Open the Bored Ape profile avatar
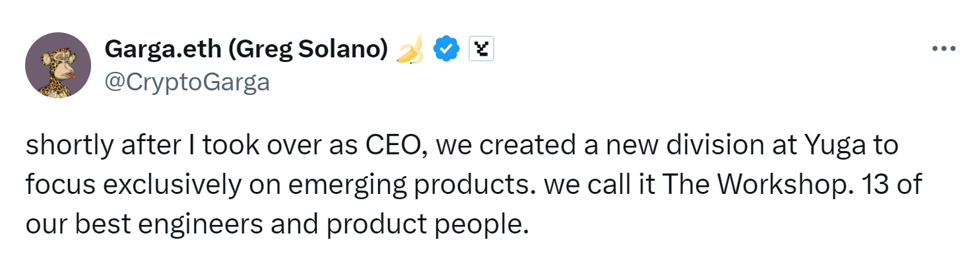Viewport: 980px width, 279px height. 58,65
